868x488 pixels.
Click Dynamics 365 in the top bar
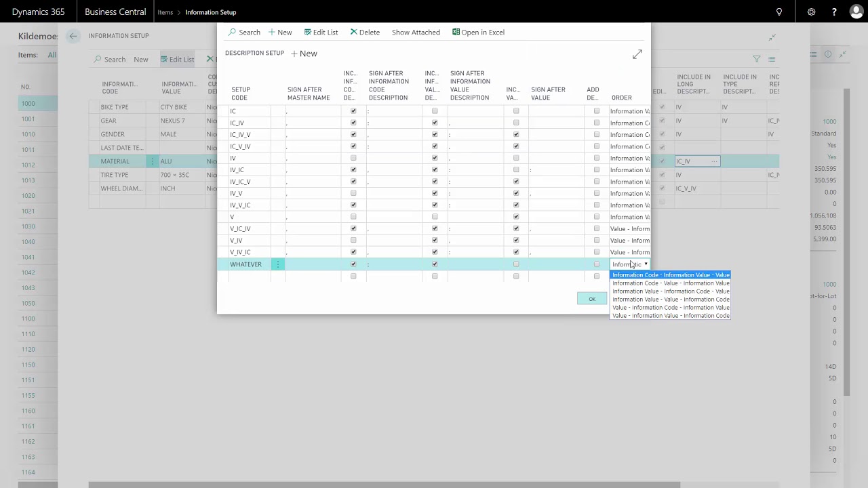(38, 12)
